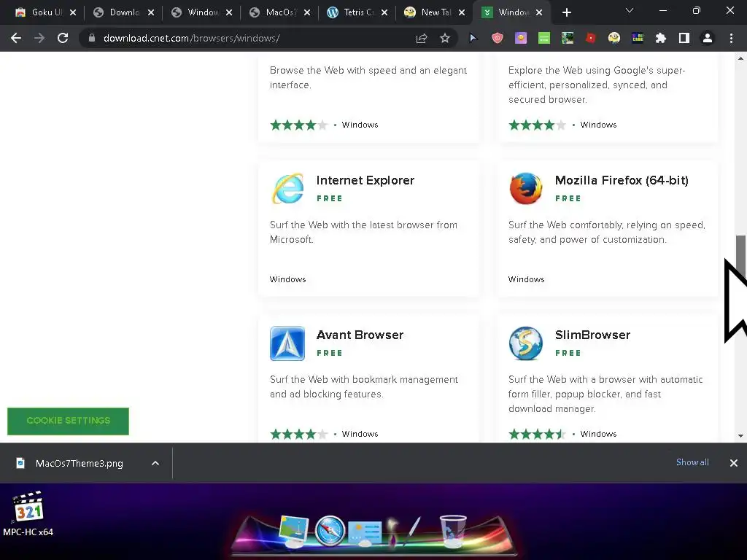
Task: Open the Internet Explorer logo icon
Action: pyautogui.click(x=287, y=189)
